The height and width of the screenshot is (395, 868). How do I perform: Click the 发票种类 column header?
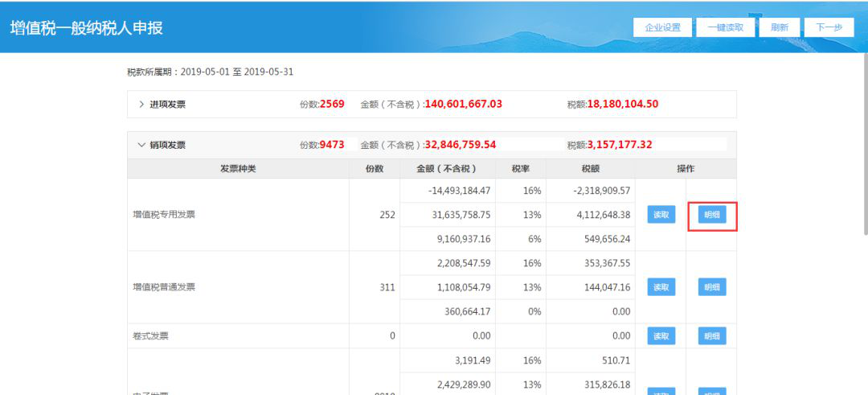pyautogui.click(x=238, y=169)
